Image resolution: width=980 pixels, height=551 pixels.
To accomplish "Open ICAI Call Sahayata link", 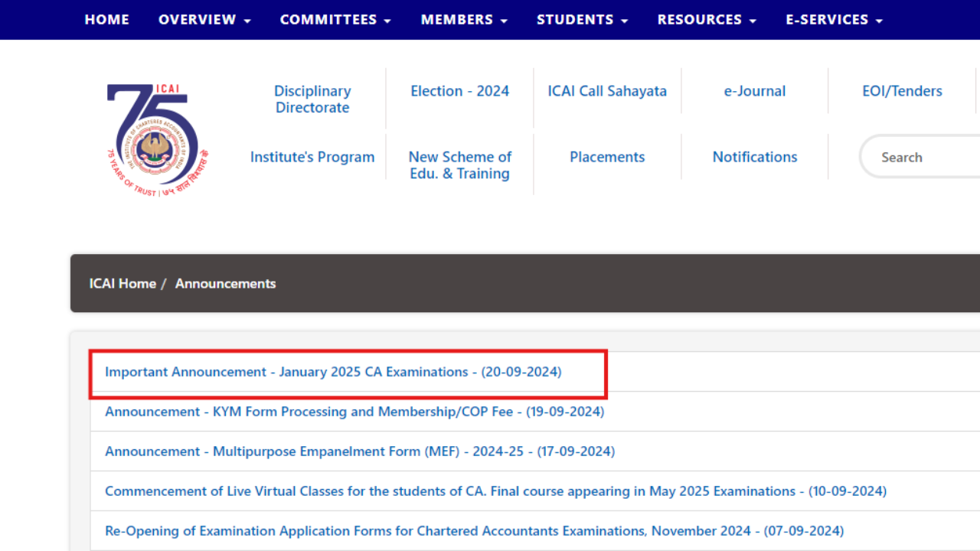I will [x=607, y=91].
